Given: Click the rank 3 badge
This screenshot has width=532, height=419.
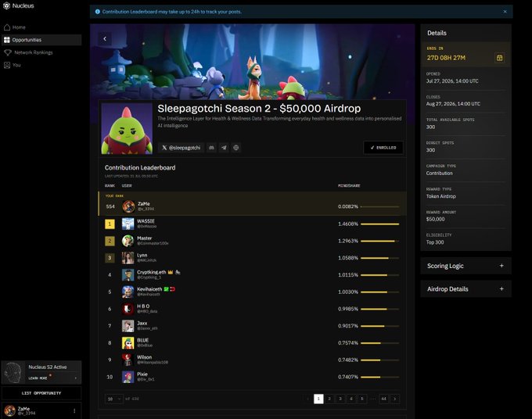Looking at the screenshot, I should [110, 258].
